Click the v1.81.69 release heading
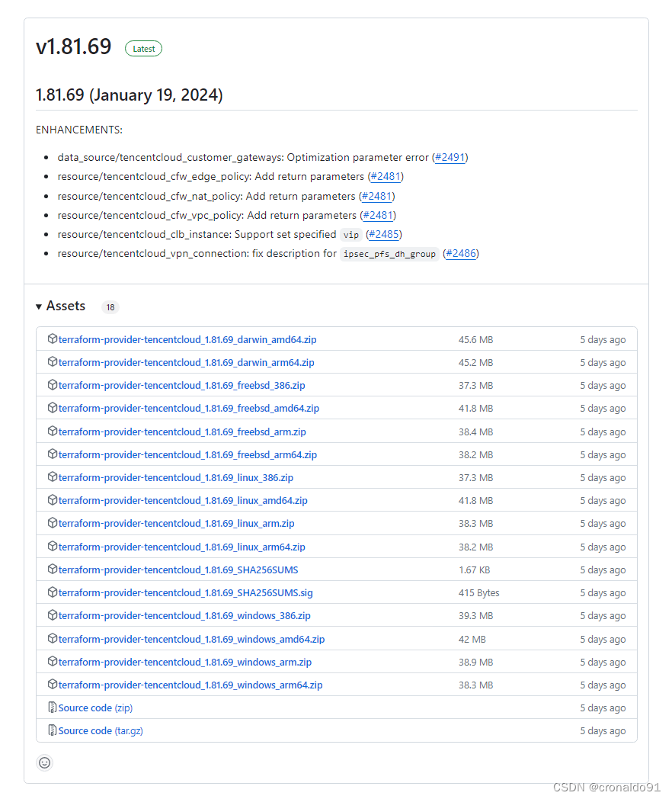The width and height of the screenshot is (672, 799). [x=74, y=47]
